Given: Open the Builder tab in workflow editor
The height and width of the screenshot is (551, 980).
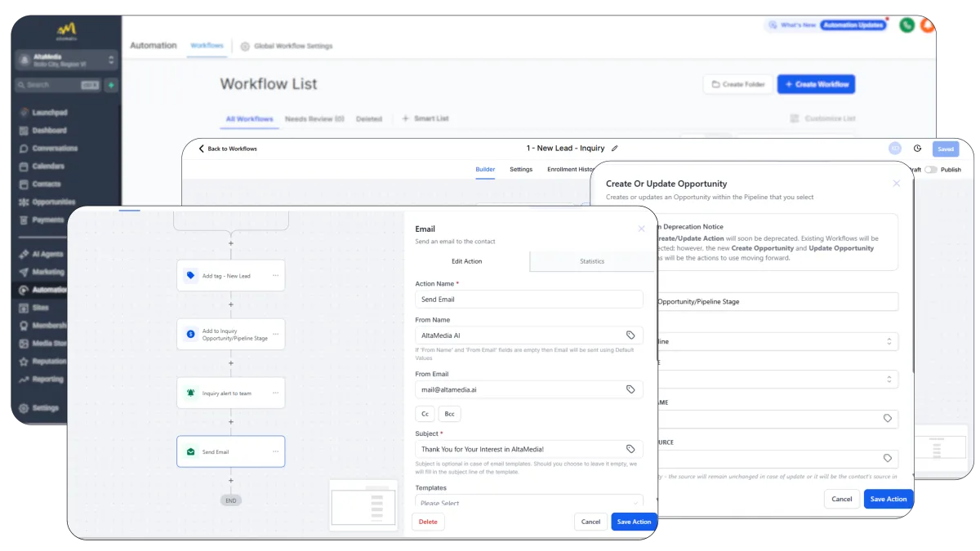Looking at the screenshot, I should point(485,170).
